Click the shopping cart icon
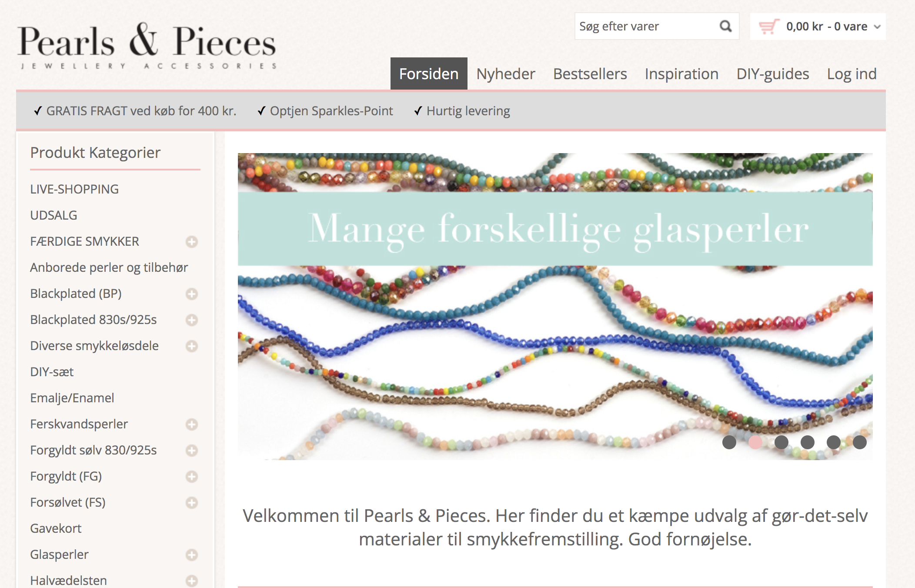Viewport: 915px width, 588px height. pos(769,27)
